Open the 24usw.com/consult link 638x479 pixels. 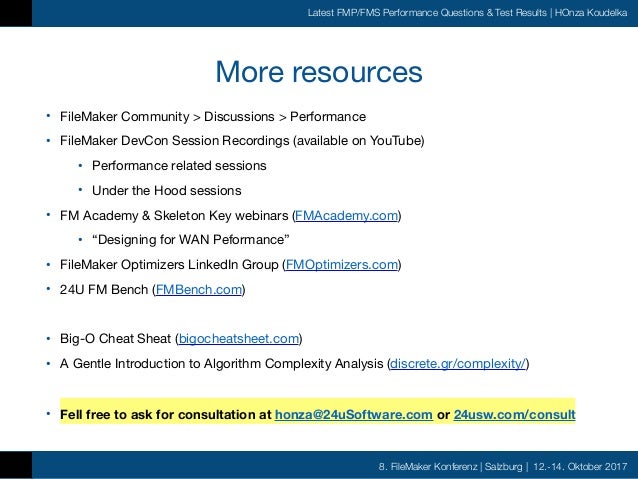514,414
